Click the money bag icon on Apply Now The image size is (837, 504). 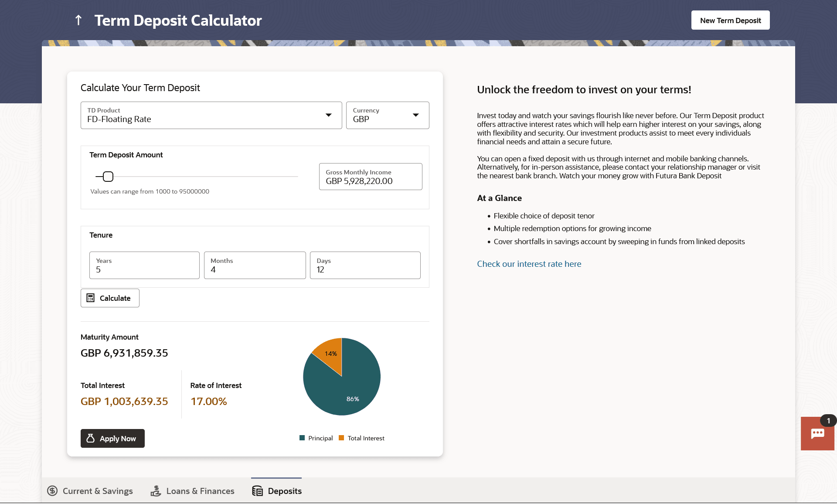point(91,439)
